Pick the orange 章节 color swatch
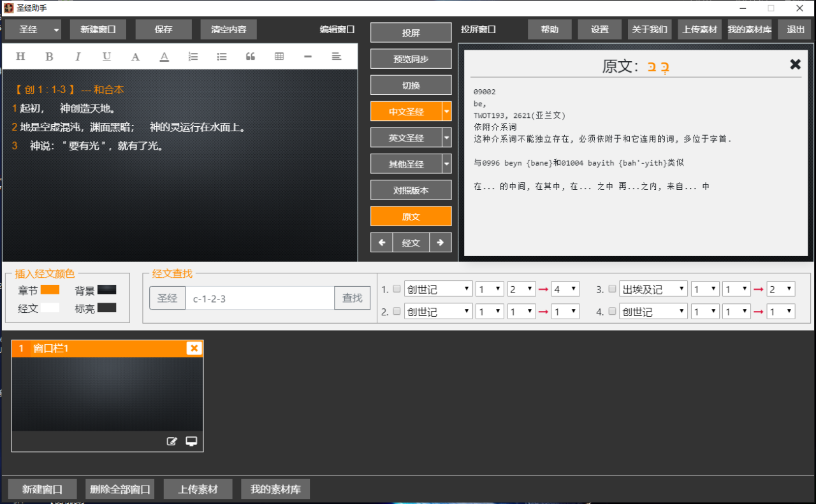Image resolution: width=816 pixels, height=504 pixels. pos(50,290)
